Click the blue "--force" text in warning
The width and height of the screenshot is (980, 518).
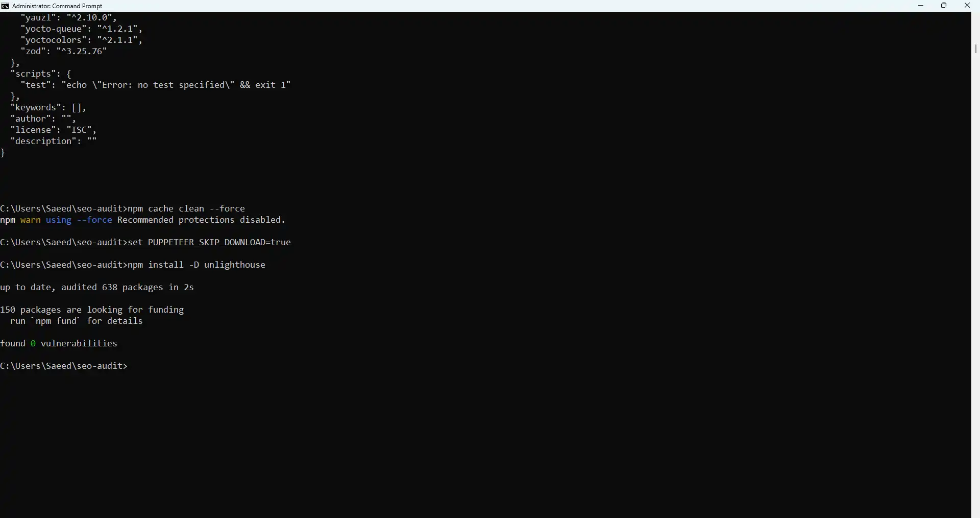tap(94, 220)
